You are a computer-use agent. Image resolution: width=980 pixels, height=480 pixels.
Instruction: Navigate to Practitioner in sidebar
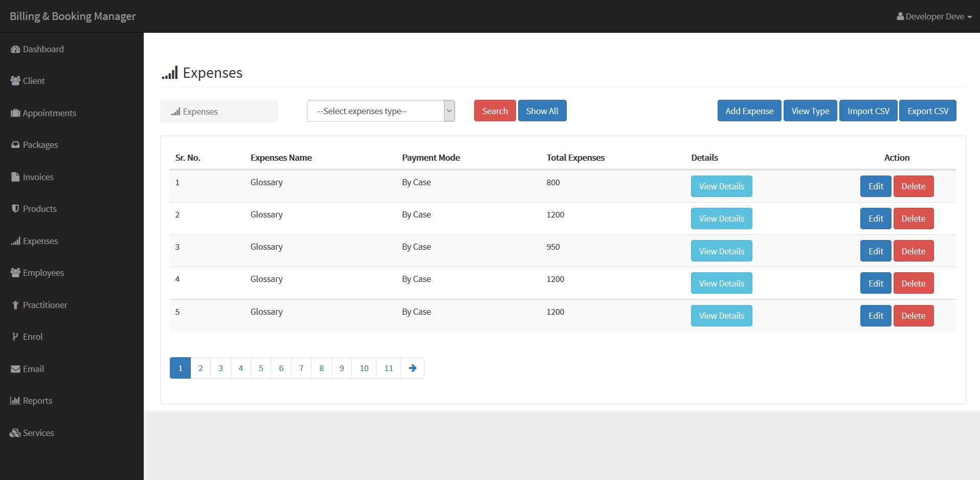tap(44, 305)
